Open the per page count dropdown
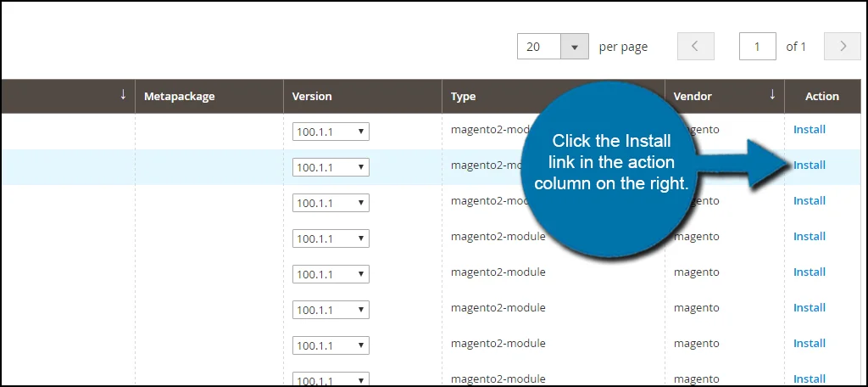This screenshot has width=868, height=387. (x=574, y=47)
